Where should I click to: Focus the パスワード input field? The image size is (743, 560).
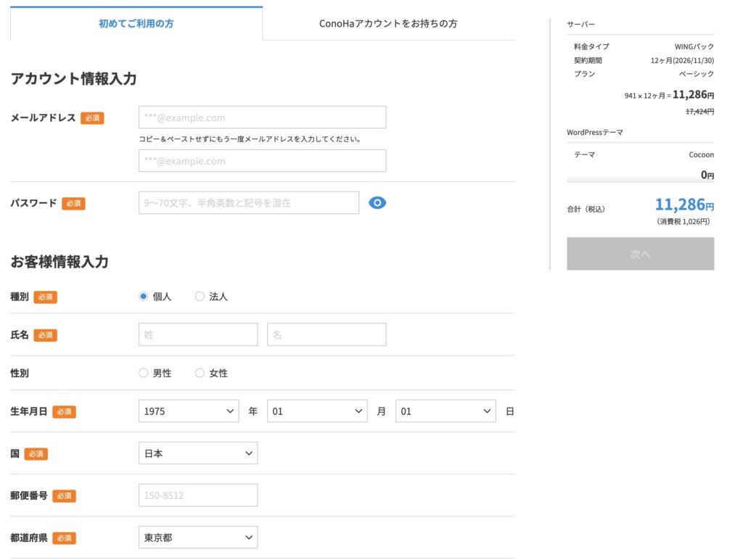248,202
